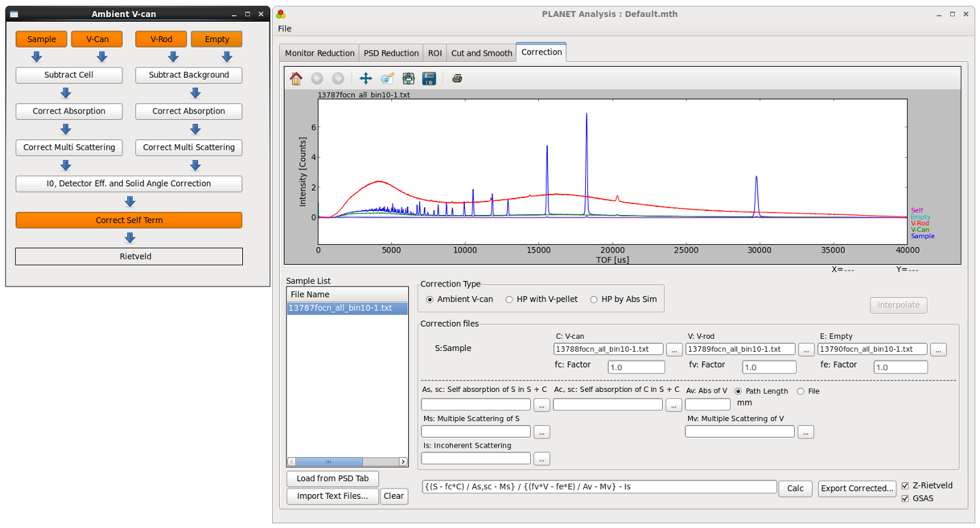The height and width of the screenshot is (528, 980).
Task: Browse for self absorption of C file
Action: [674, 405]
